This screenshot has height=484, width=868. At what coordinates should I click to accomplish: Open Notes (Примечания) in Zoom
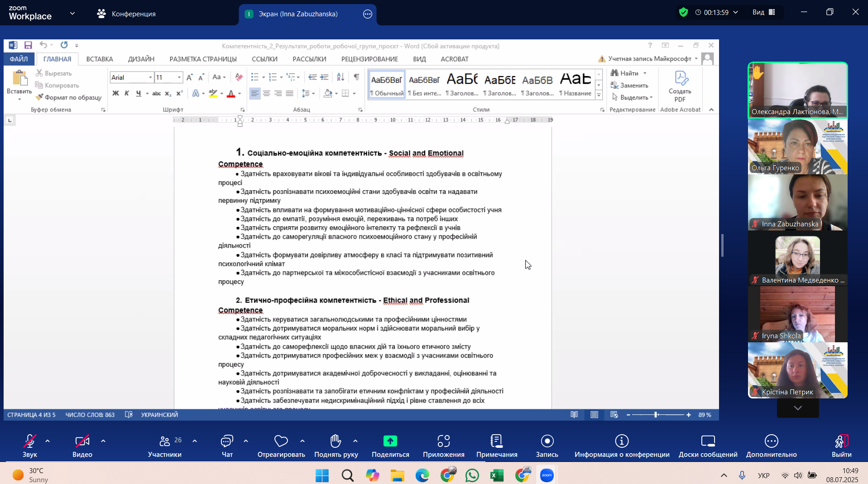(496, 446)
